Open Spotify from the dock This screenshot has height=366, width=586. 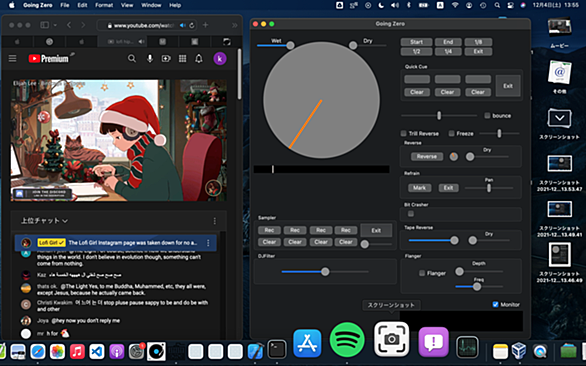point(347,340)
